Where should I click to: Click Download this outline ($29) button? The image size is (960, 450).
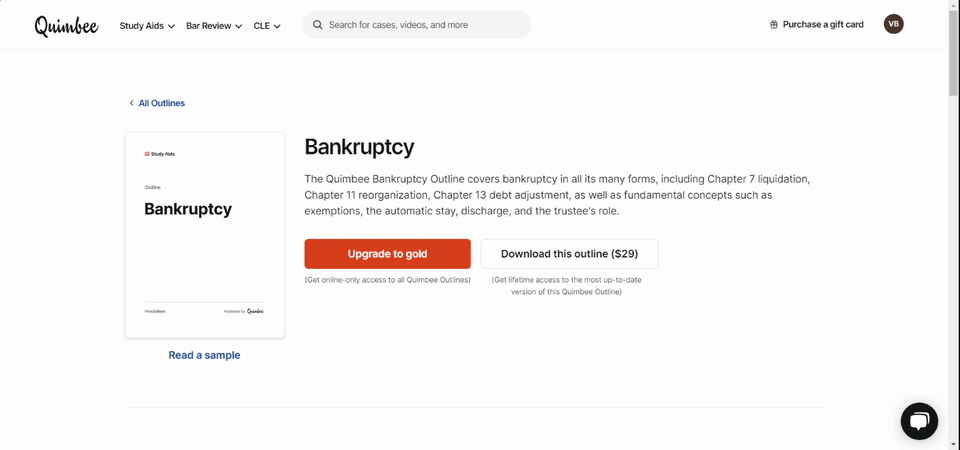(x=569, y=253)
